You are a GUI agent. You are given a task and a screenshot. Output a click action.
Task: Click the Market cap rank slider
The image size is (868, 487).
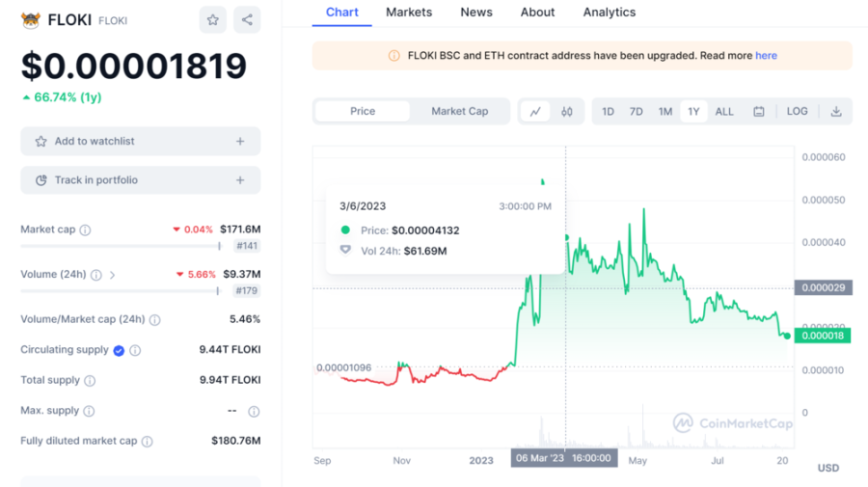(x=121, y=246)
